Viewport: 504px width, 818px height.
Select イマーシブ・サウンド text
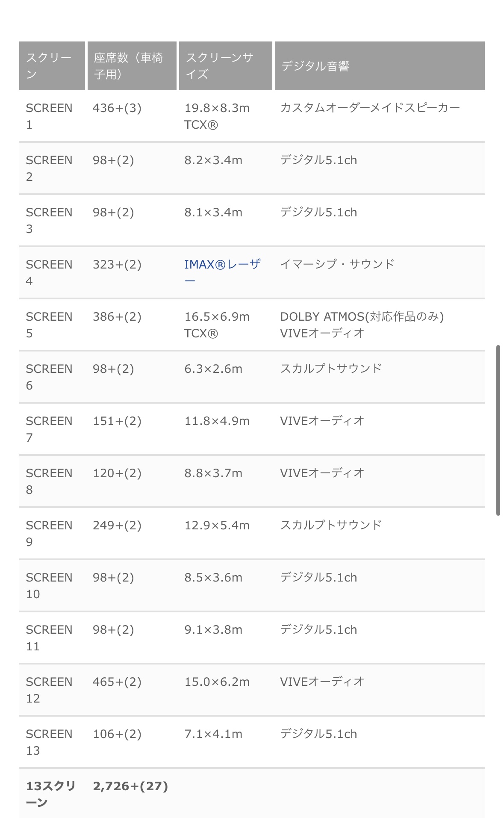coord(337,264)
